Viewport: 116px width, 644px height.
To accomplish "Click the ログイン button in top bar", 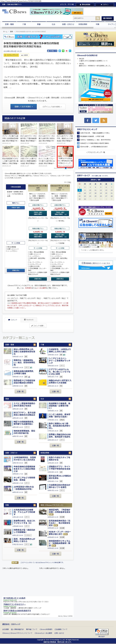I will 104,4.
